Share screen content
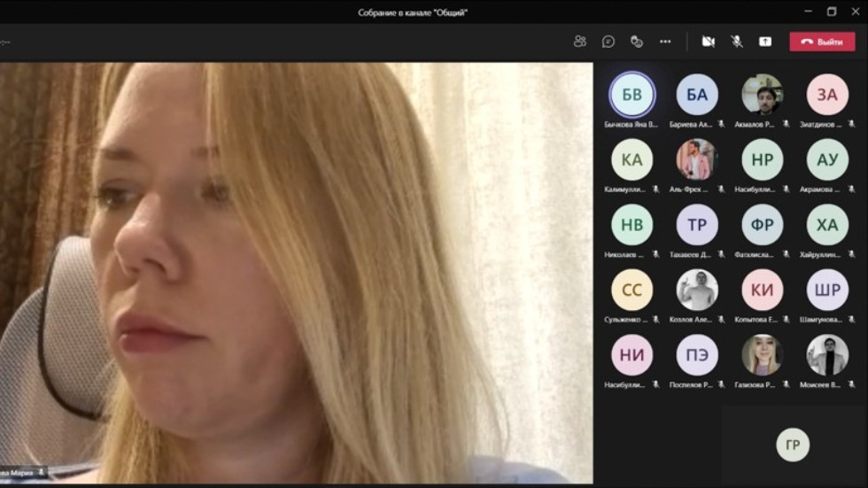Image resolution: width=868 pixels, height=488 pixels. pos(765,42)
